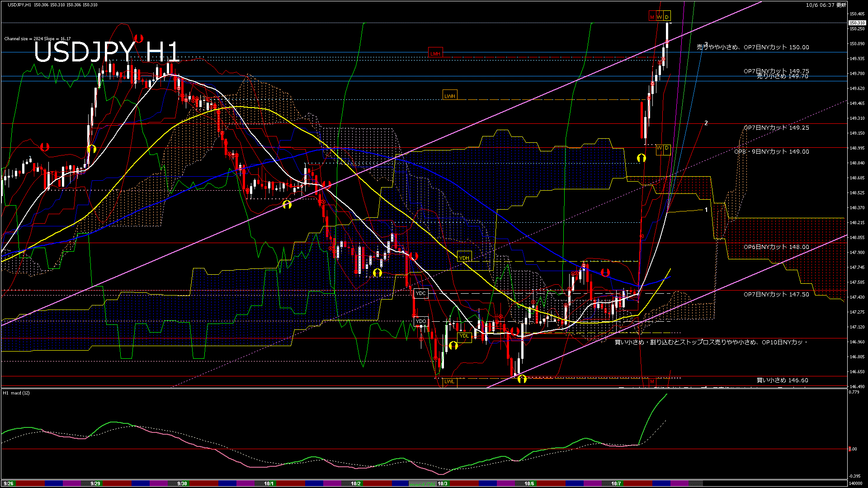Select the orange LWH level label
Screen dimensions: 868x488
[450, 96]
